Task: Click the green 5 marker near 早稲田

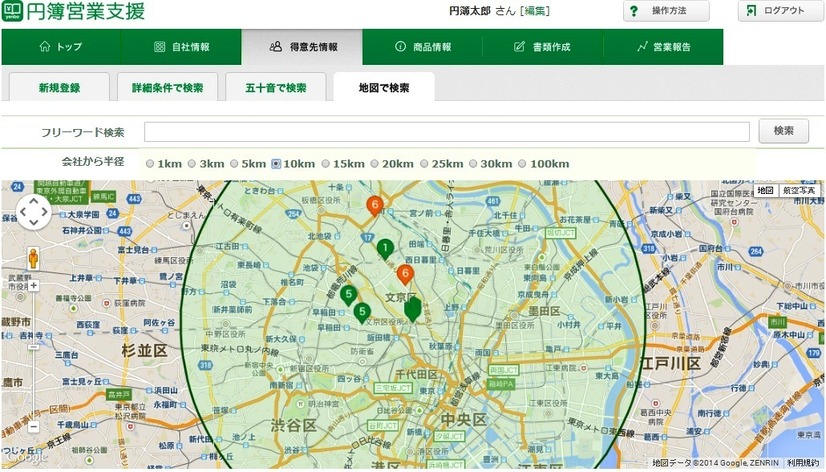Action: pos(348,295)
